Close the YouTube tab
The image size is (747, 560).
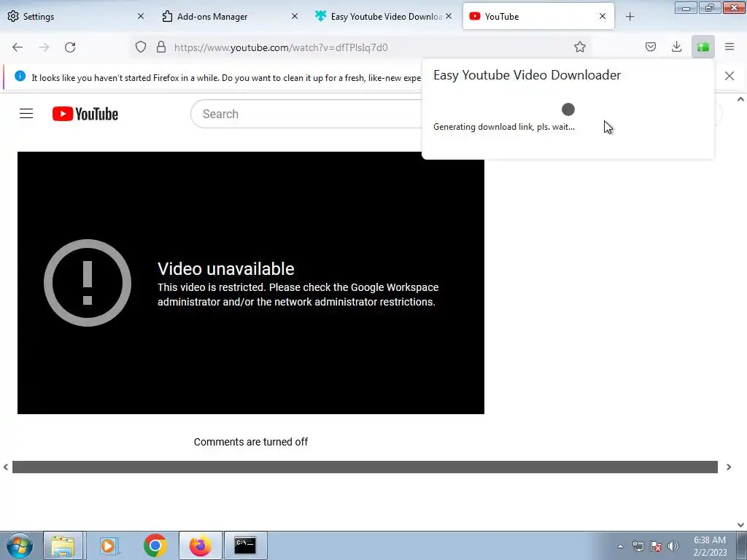pyautogui.click(x=602, y=16)
